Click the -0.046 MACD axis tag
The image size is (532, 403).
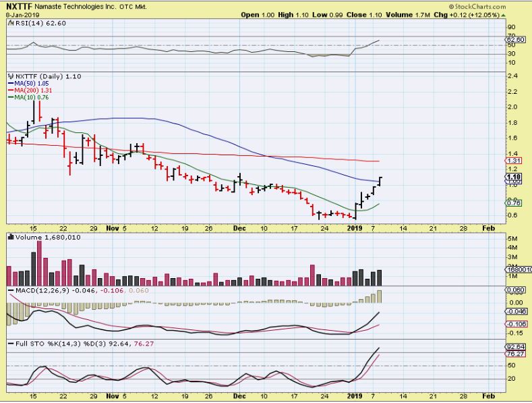[516, 311]
